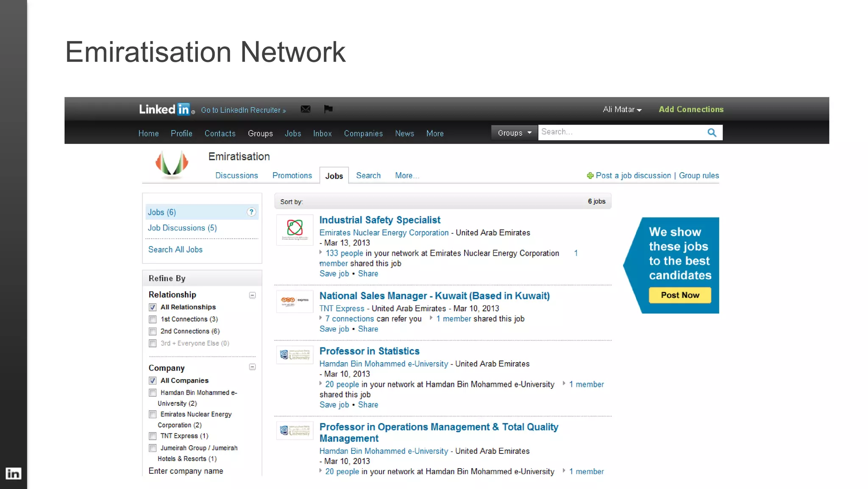The width and height of the screenshot is (868, 489).
Task: Open Industrial Safety Specialist job
Action: [x=380, y=220]
